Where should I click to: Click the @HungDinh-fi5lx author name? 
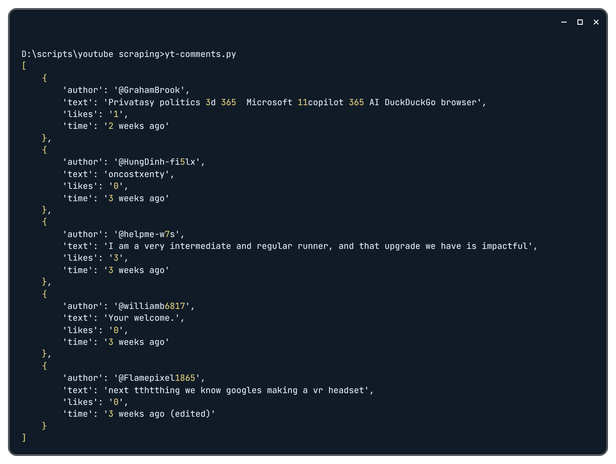pos(161,162)
